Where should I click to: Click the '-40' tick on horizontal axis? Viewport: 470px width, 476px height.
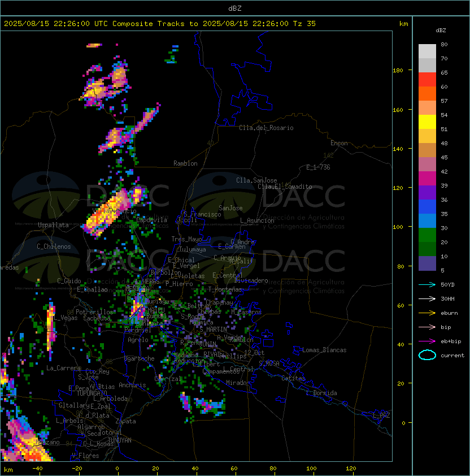tap(37, 469)
